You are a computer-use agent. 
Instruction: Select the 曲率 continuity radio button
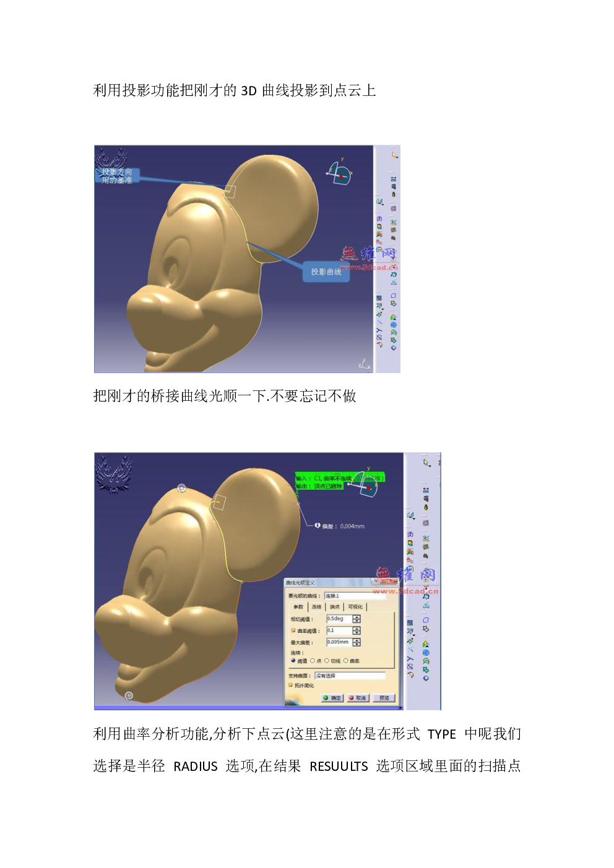[345, 661]
